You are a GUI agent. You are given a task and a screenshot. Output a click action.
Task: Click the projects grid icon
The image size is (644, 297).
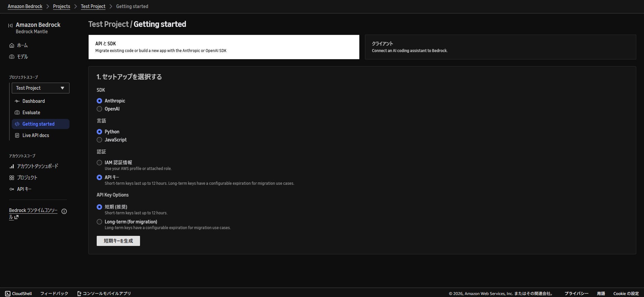point(12,178)
